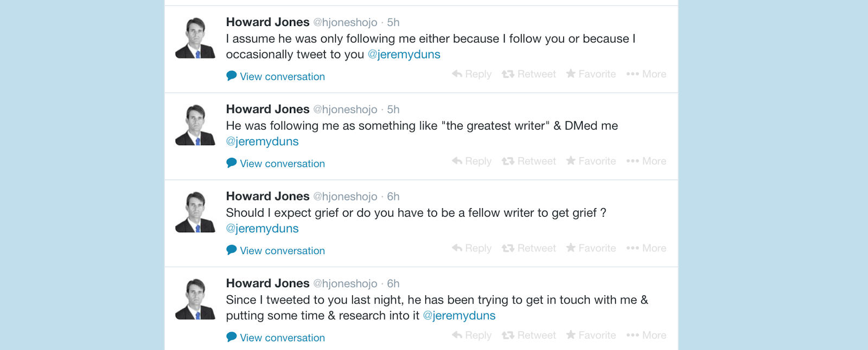Open More options on "last night" tweet
Image resolution: width=868 pixels, height=350 pixels.
[x=646, y=335]
